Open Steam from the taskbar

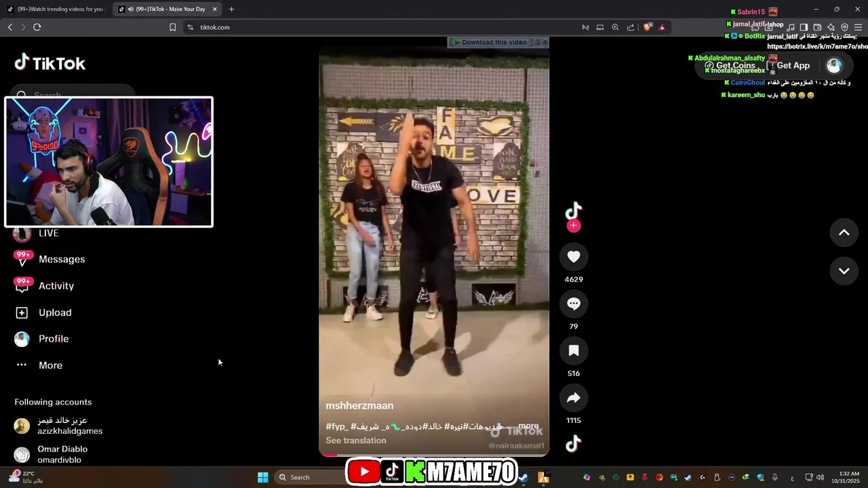pyautogui.click(x=524, y=477)
